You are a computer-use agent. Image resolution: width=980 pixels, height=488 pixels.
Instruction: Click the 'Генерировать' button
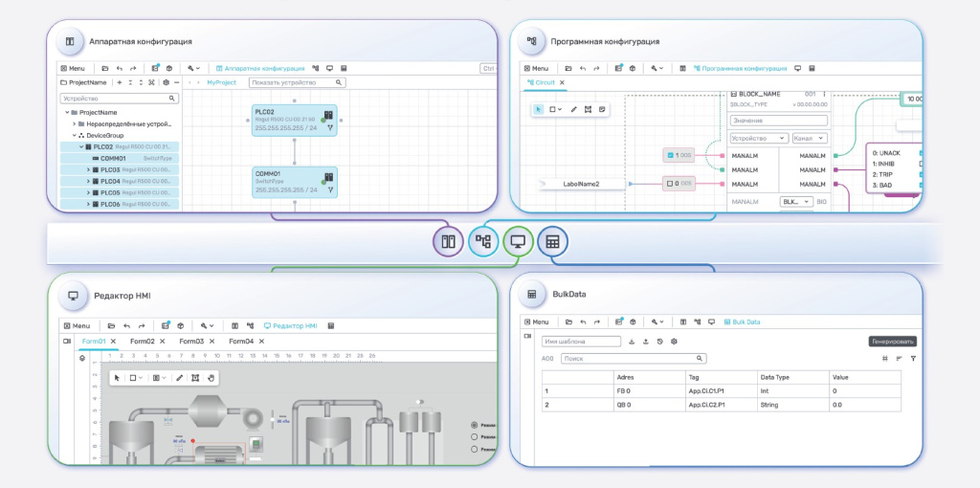click(x=892, y=342)
